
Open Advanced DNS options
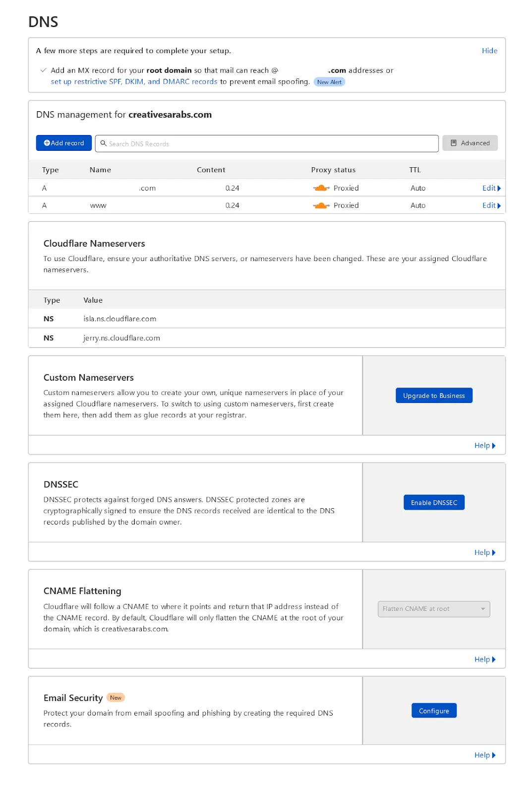(470, 143)
